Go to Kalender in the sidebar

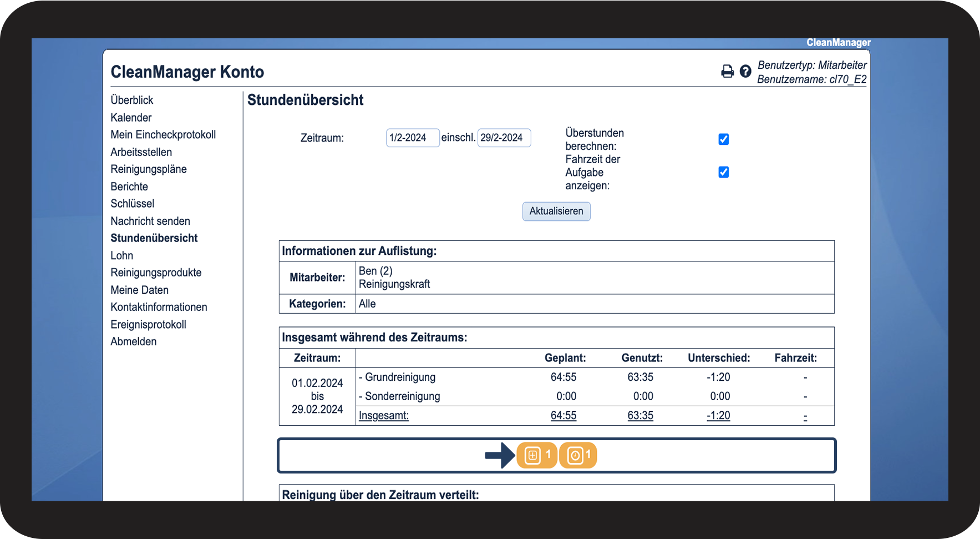131,118
